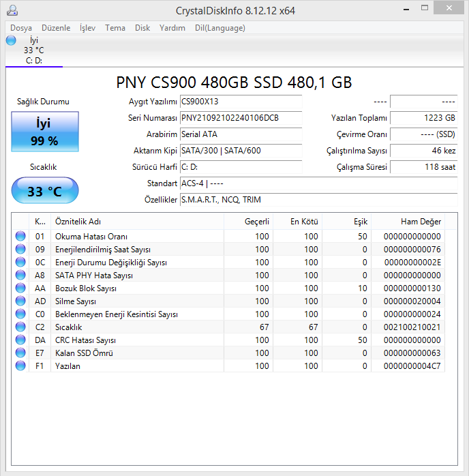The image size is (469, 476).
Task: Select the C: D: disk tab
Action: [34, 50]
